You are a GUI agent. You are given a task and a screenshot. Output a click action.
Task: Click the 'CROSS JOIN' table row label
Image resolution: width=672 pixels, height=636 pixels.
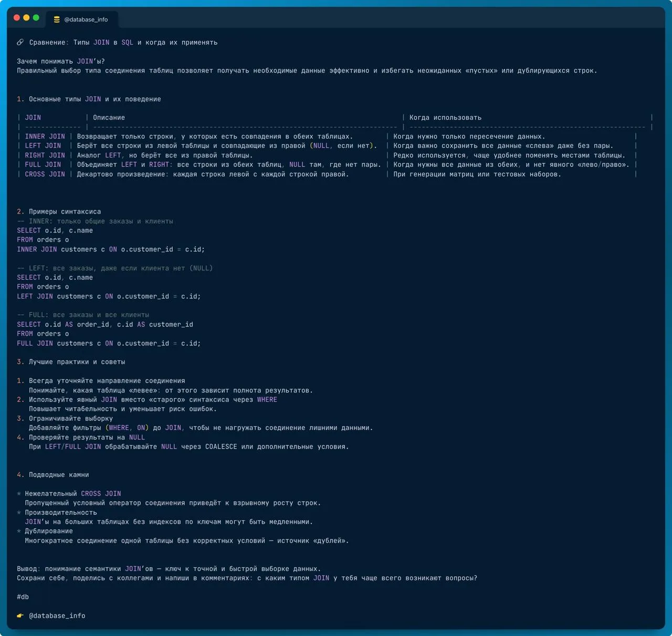coord(45,174)
